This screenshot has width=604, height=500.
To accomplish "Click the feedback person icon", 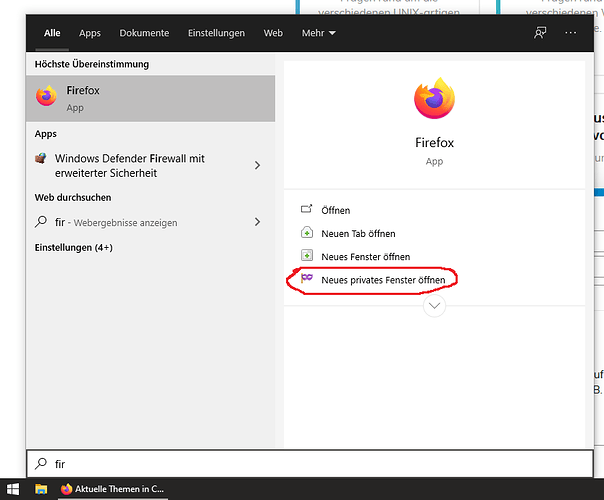I will pos(540,33).
